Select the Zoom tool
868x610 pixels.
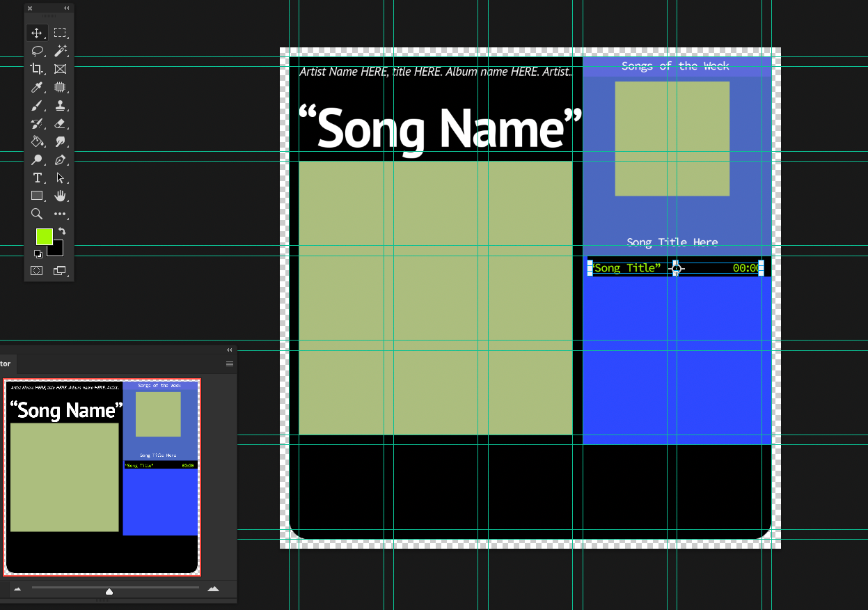37,214
